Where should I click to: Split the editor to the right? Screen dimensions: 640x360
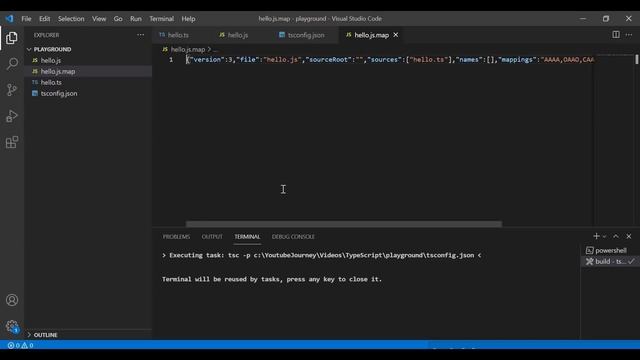point(616,35)
